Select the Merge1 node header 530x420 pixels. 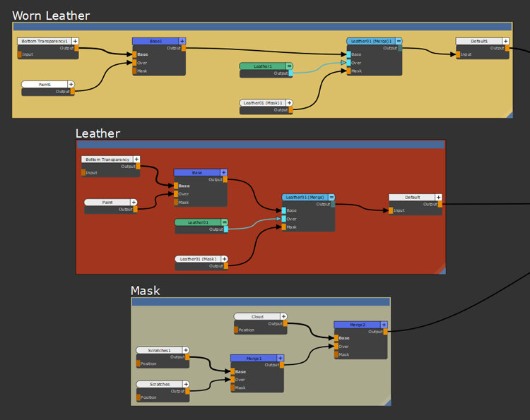253,359
